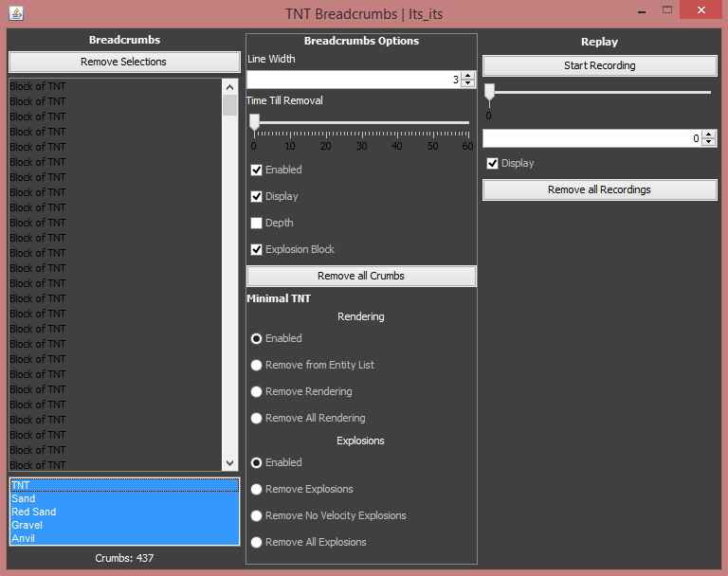Image resolution: width=728 pixels, height=576 pixels.
Task: Click the Java application icon in title bar
Action: [x=16, y=13]
